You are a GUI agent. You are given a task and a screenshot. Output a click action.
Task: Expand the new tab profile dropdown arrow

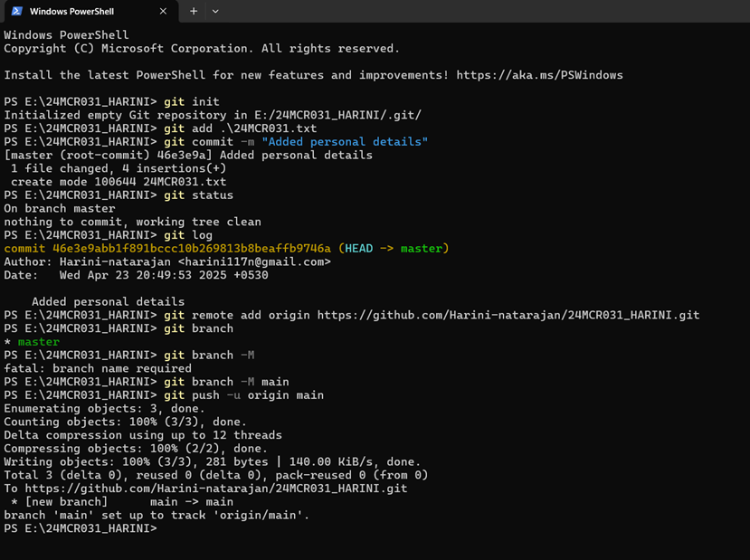point(215,11)
